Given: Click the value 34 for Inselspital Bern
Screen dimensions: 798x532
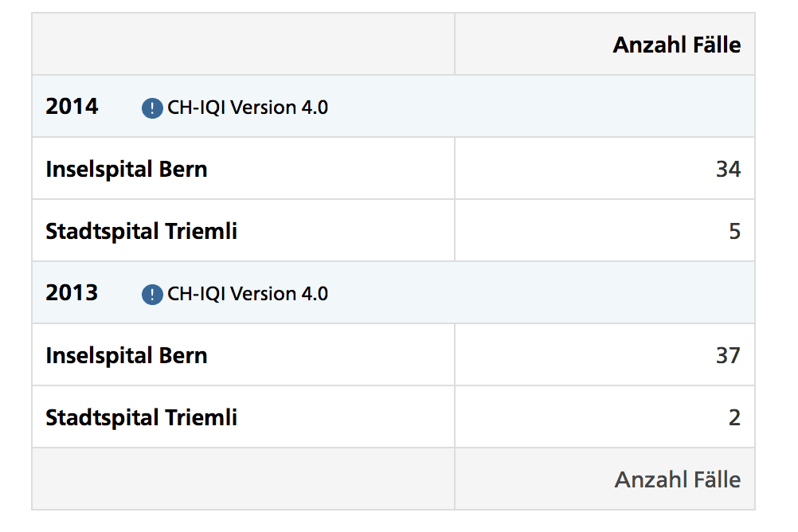Looking at the screenshot, I should click(728, 170).
